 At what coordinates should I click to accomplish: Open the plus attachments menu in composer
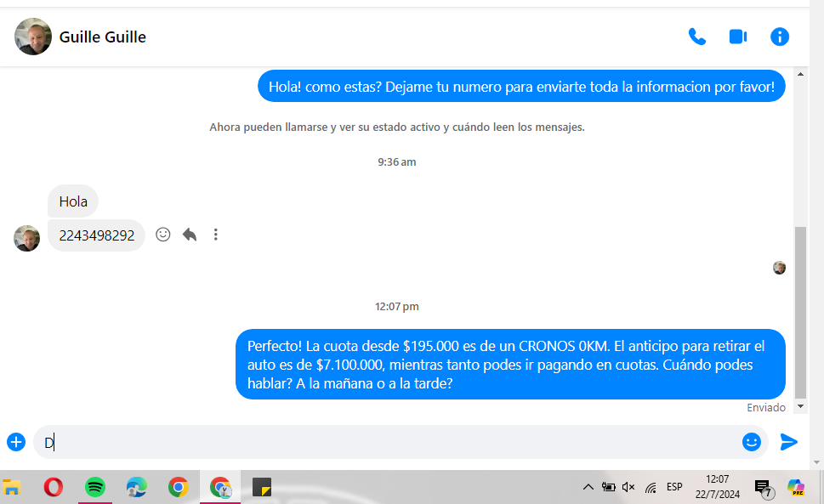[x=16, y=442]
